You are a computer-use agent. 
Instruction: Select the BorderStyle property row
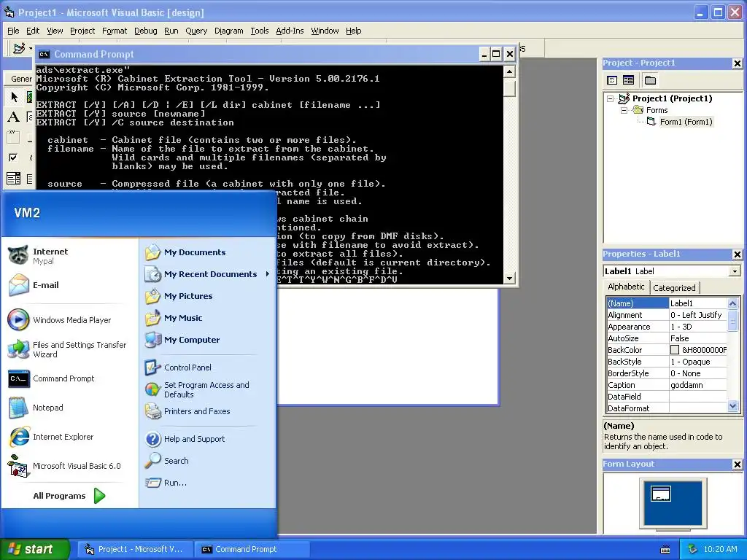point(667,373)
